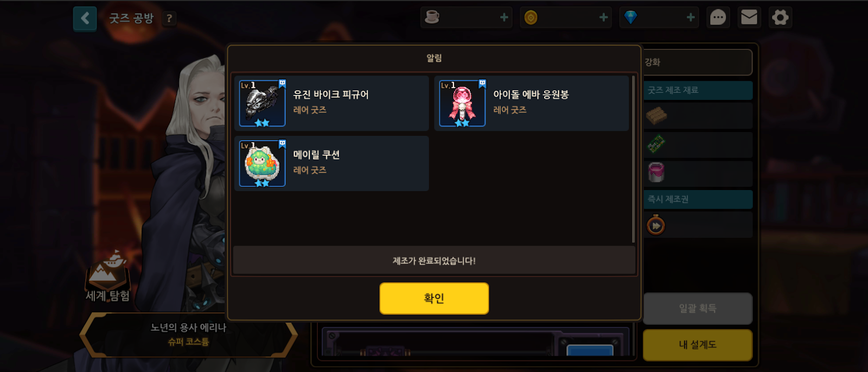Screen dimensions: 868x372
Task: Select the 아이돌 에바 응원봉 item thumbnail
Action: (462, 103)
